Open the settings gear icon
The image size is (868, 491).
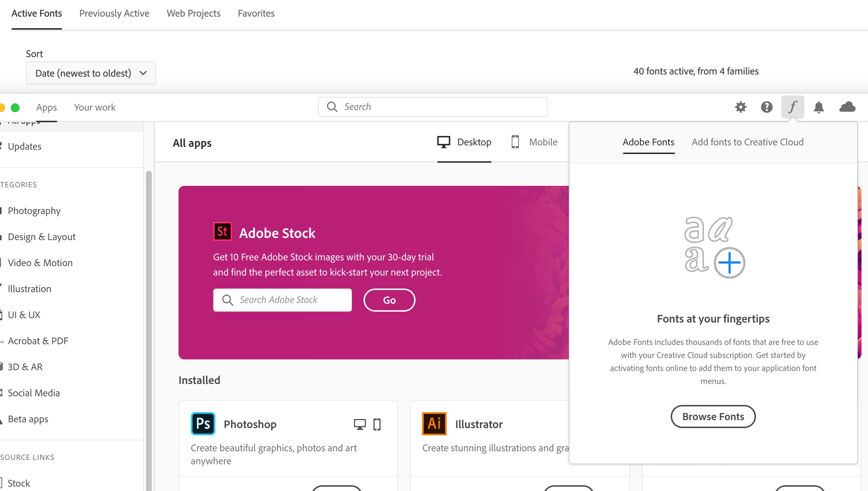pos(741,107)
